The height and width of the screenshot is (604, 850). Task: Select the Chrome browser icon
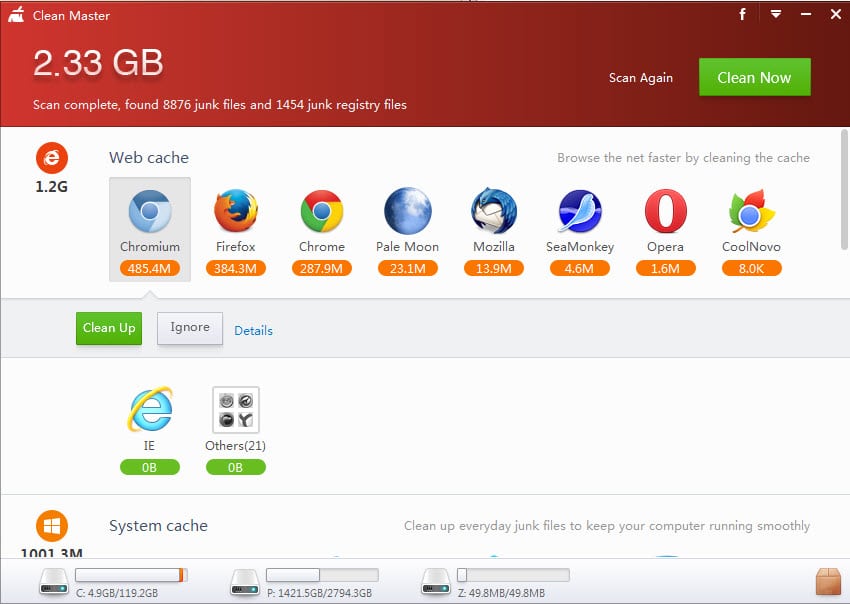coord(321,211)
